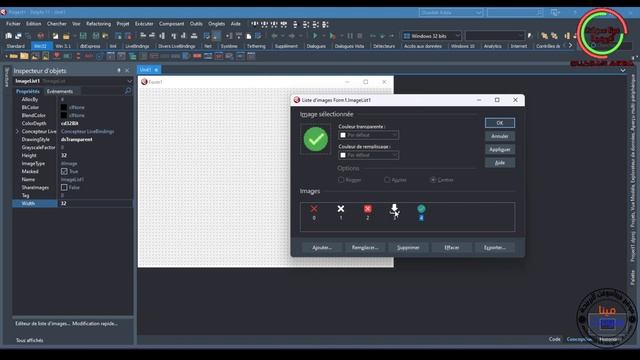Select the red square X image numbered 2

coord(367,209)
